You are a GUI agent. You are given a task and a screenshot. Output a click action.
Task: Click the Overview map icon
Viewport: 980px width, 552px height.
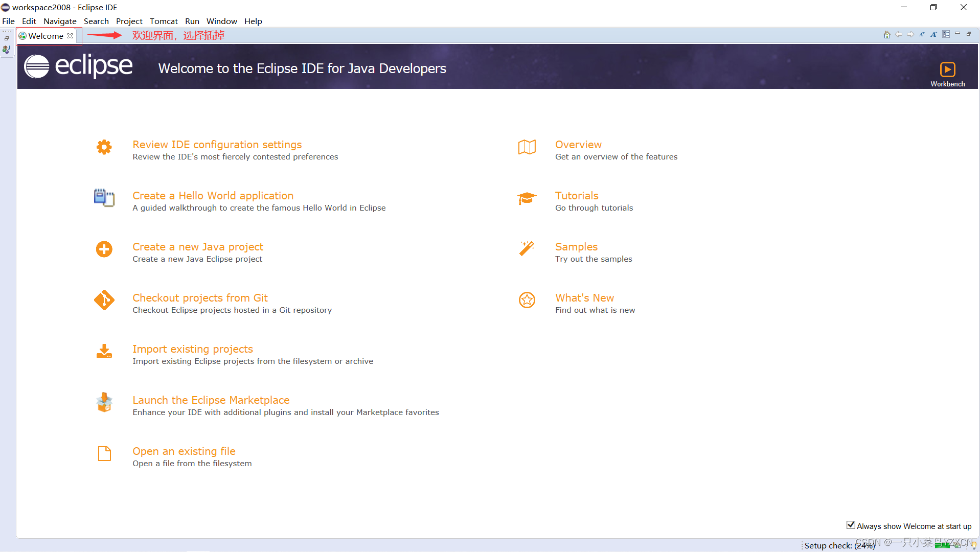point(527,147)
